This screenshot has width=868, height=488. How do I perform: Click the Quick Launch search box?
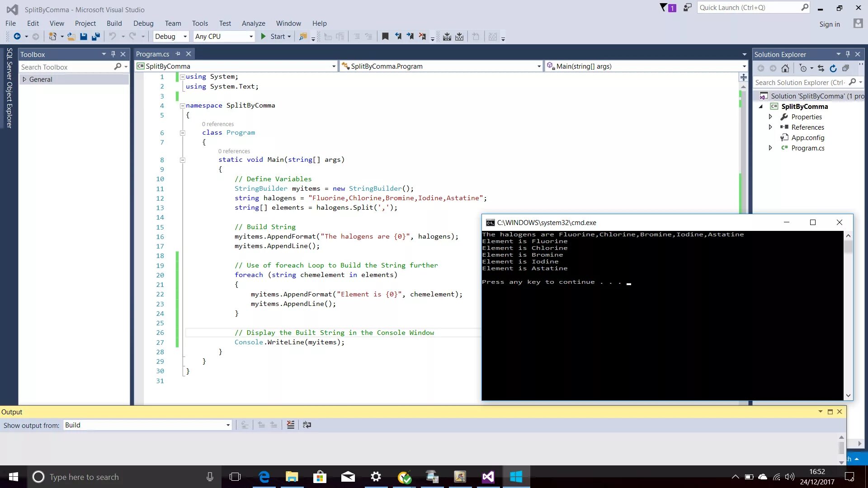(x=749, y=8)
